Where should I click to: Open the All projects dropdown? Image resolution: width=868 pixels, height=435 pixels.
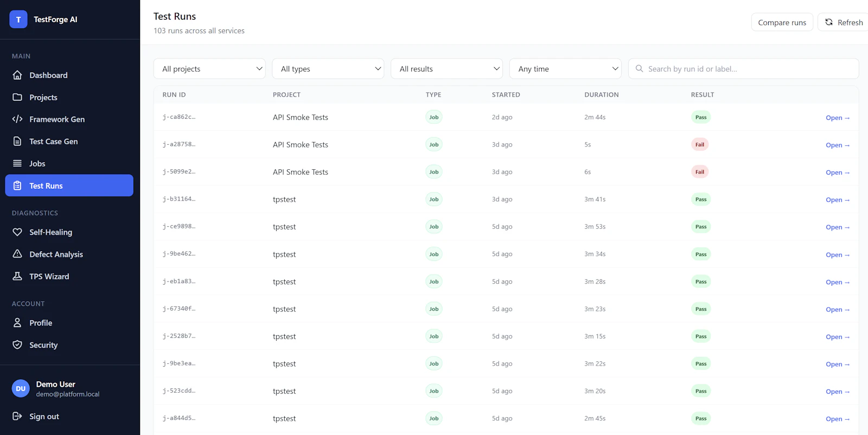[x=209, y=69]
